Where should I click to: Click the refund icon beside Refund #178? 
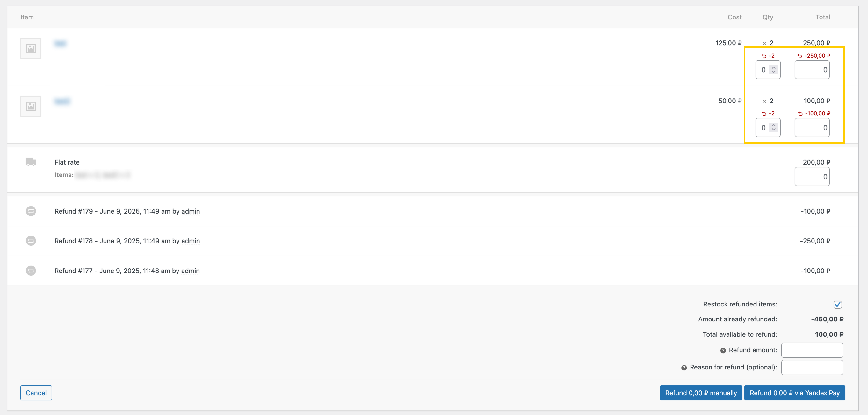point(31,241)
